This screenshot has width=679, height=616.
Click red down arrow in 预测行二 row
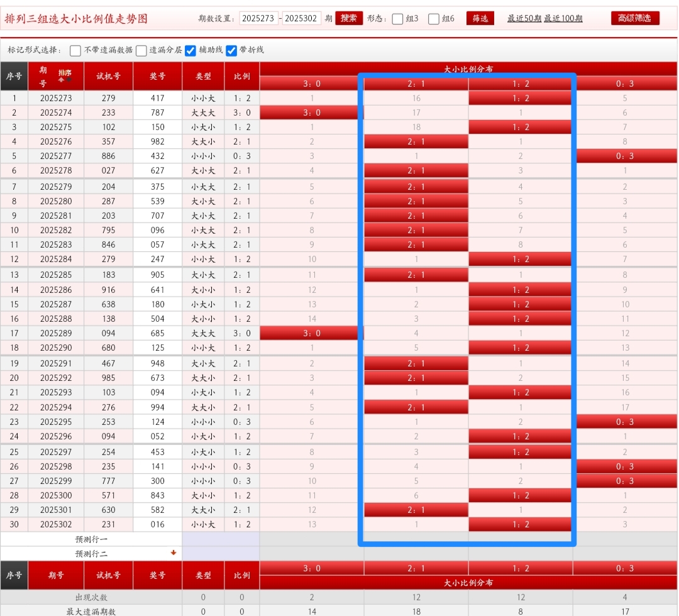pyautogui.click(x=174, y=553)
